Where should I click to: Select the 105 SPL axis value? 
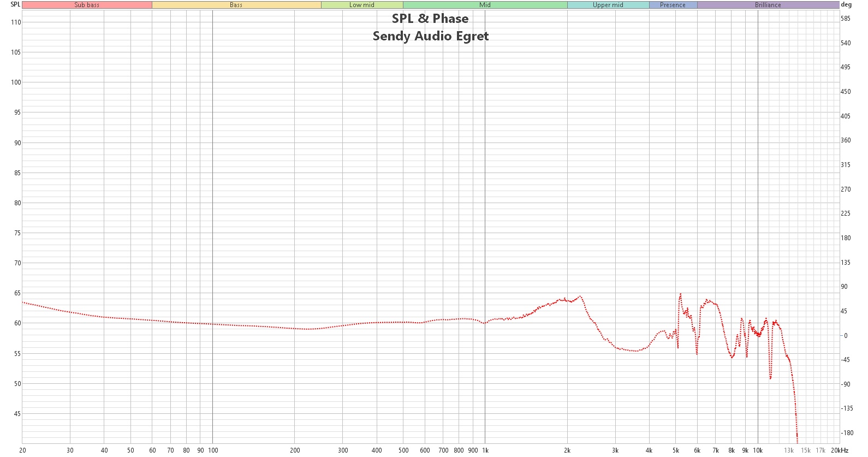pyautogui.click(x=16, y=52)
